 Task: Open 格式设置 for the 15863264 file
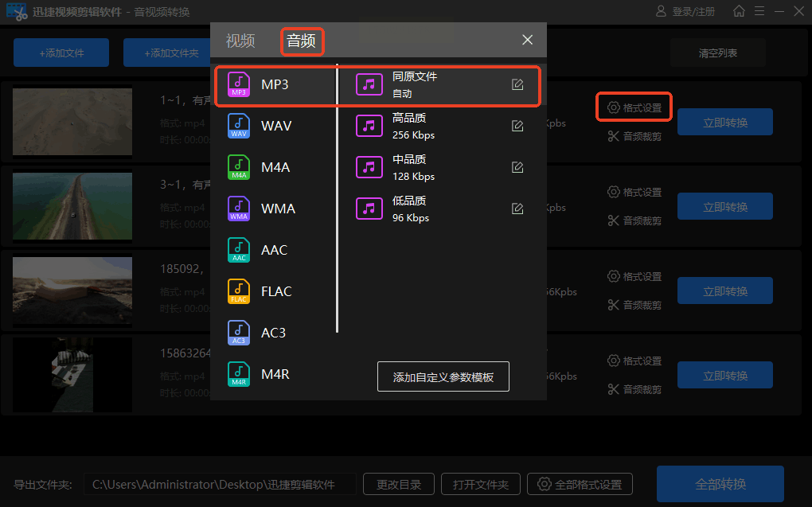pyautogui.click(x=634, y=361)
